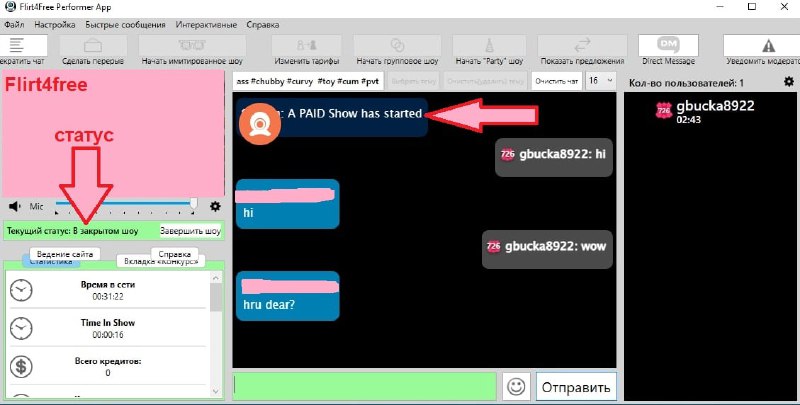This screenshot has width=800, height=405.
Task: Click the gbucka8922: wow chat message
Action: click(x=547, y=249)
